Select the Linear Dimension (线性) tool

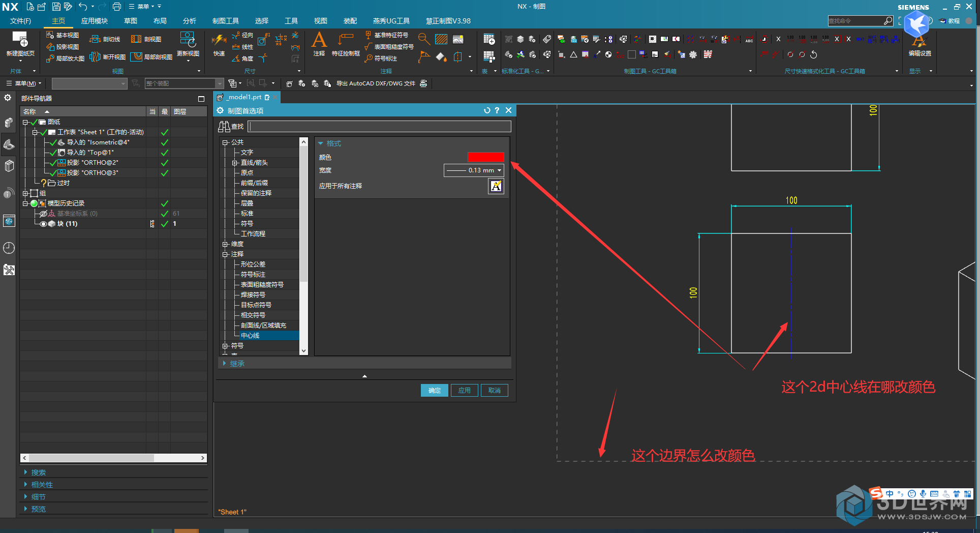point(242,47)
